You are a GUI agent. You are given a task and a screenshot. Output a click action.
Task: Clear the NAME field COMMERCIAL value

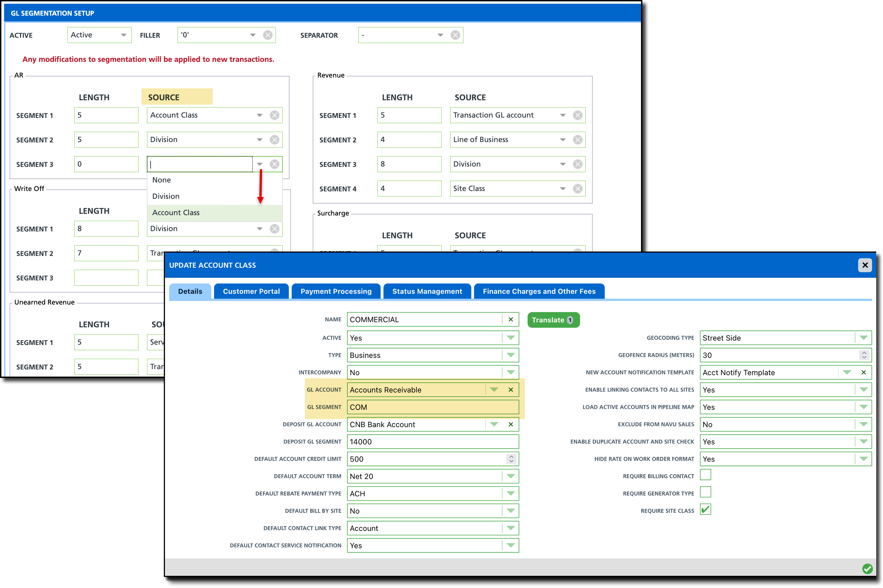pos(511,319)
